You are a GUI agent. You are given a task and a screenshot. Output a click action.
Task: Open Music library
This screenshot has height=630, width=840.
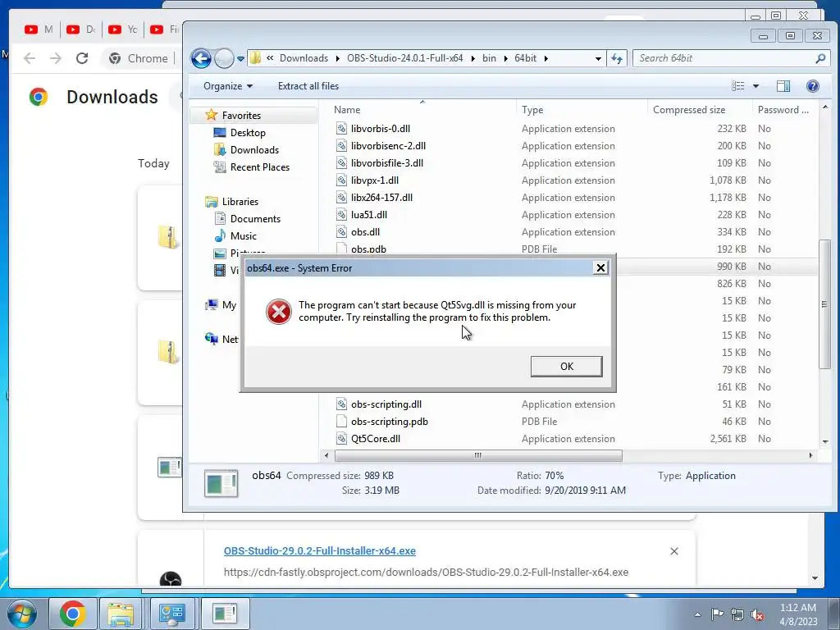243,235
